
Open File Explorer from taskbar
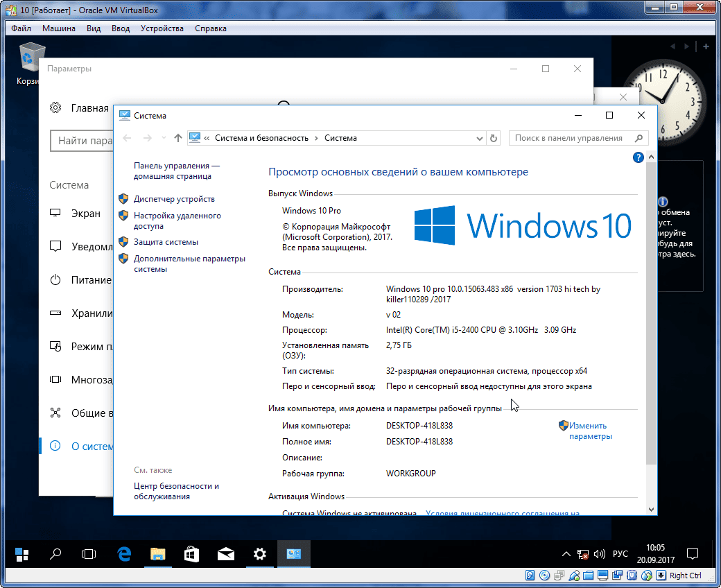158,555
